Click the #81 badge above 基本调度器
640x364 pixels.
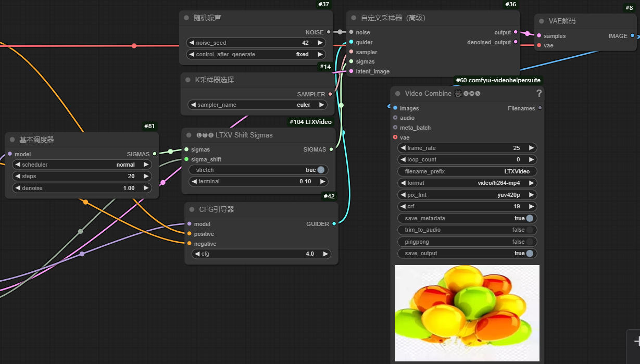click(x=149, y=126)
